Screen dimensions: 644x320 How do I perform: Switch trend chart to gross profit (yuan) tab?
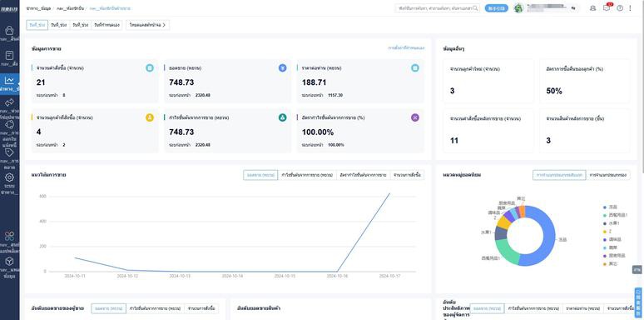(307, 175)
